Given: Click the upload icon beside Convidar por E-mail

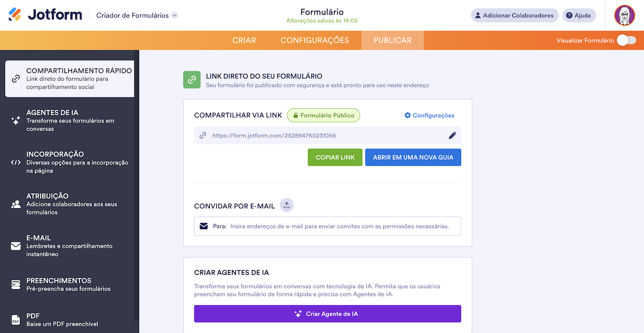Looking at the screenshot, I should (x=286, y=205).
